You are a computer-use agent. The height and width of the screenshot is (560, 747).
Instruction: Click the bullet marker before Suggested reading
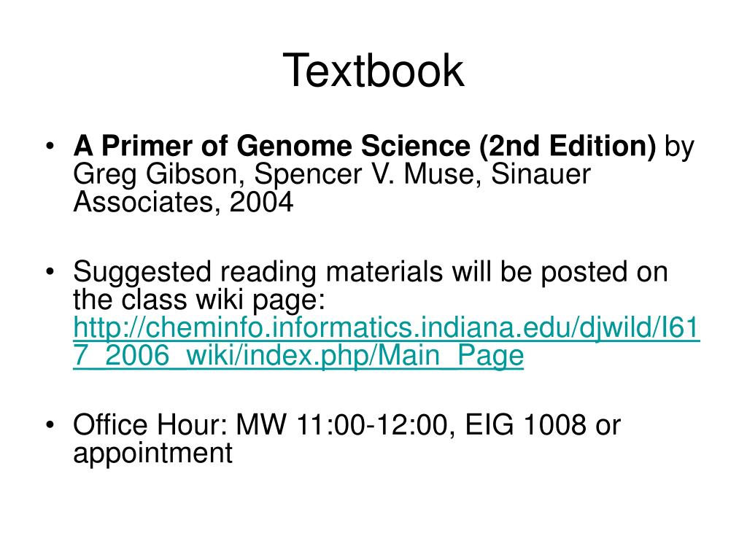[x=50, y=272]
